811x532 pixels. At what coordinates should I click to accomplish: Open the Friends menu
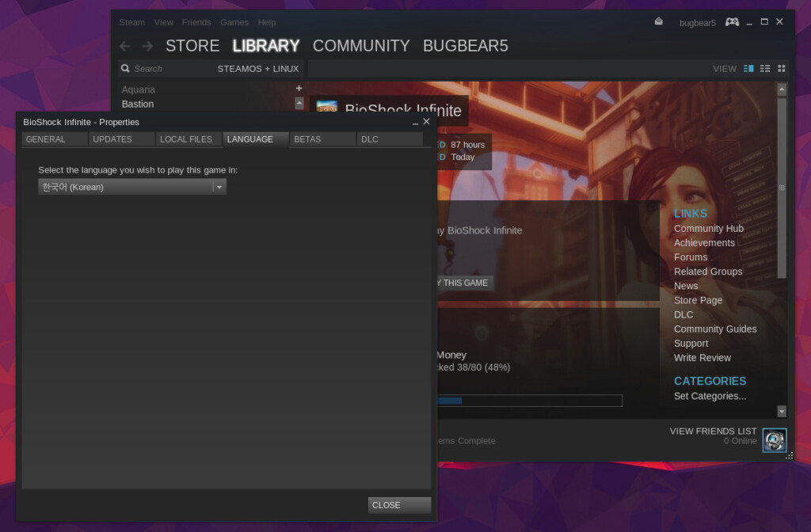pyautogui.click(x=196, y=22)
